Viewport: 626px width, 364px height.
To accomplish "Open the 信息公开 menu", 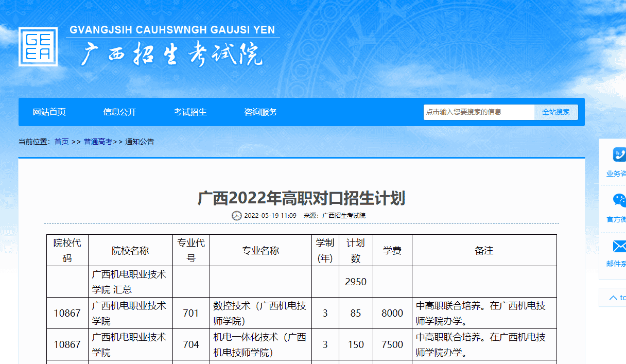I will click(x=120, y=112).
